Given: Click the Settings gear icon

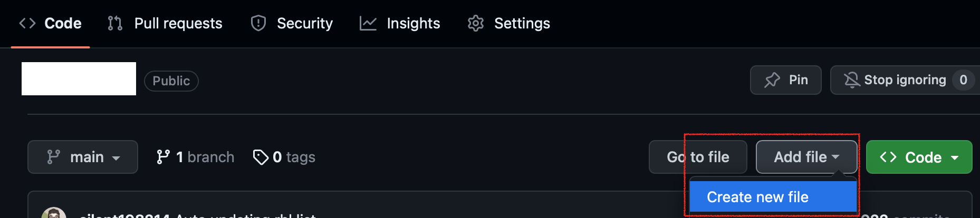Looking at the screenshot, I should (476, 23).
